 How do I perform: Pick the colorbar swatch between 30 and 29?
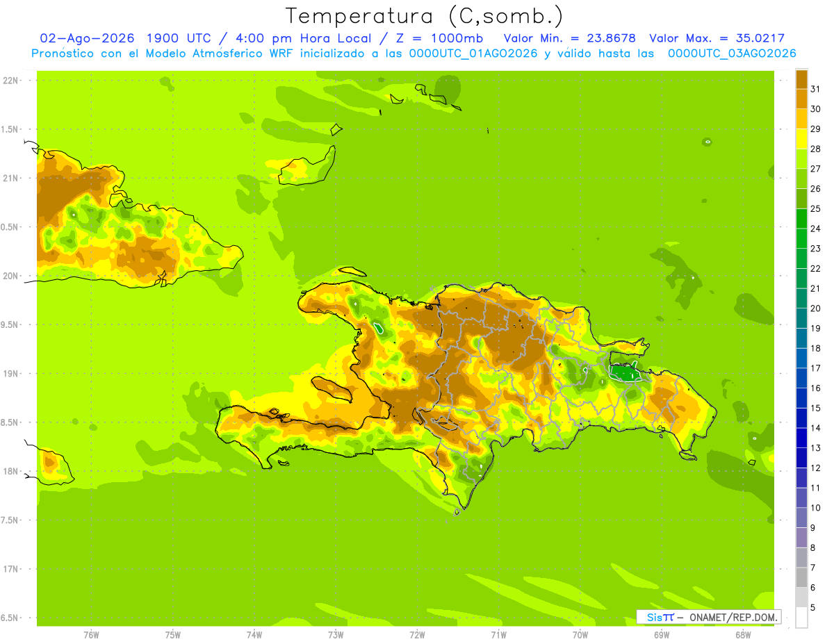801,119
